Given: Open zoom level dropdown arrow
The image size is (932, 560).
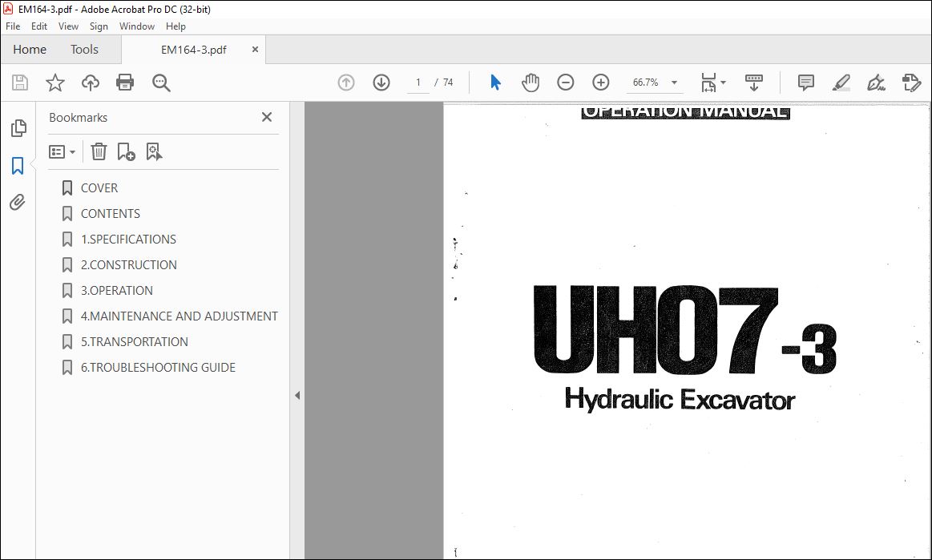Looking at the screenshot, I should click(x=674, y=83).
